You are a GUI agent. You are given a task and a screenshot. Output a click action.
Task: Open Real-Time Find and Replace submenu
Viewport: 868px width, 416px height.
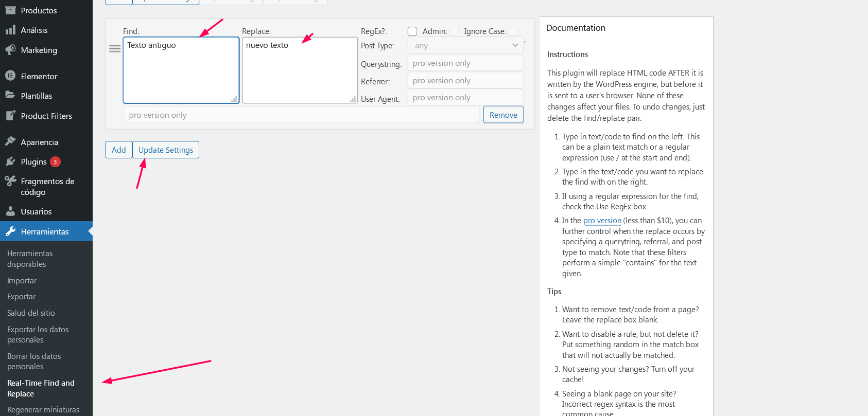41,388
